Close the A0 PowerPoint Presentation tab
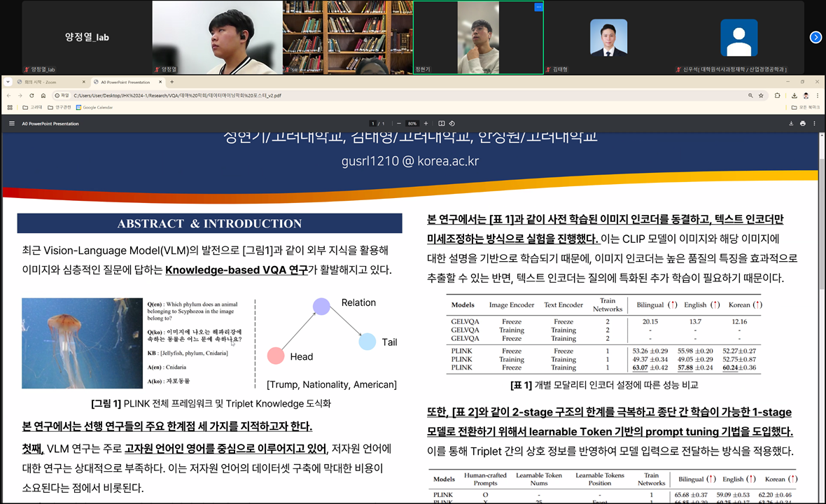 (x=160, y=82)
